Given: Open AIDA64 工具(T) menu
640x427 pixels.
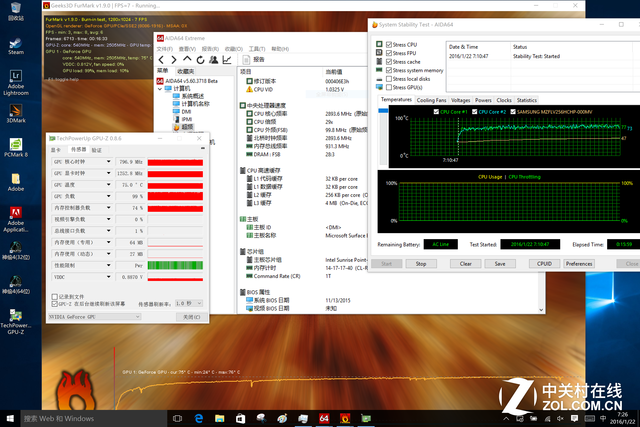Looking at the screenshot, I should [x=257, y=49].
